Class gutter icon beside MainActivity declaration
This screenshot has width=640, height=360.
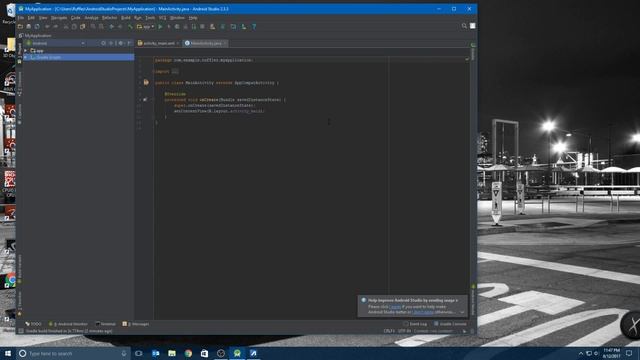tap(146, 82)
